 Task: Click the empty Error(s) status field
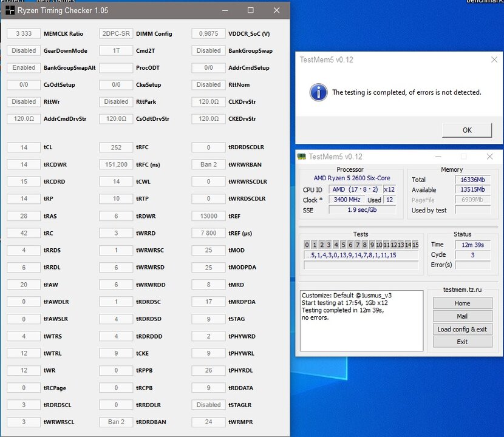point(472,265)
